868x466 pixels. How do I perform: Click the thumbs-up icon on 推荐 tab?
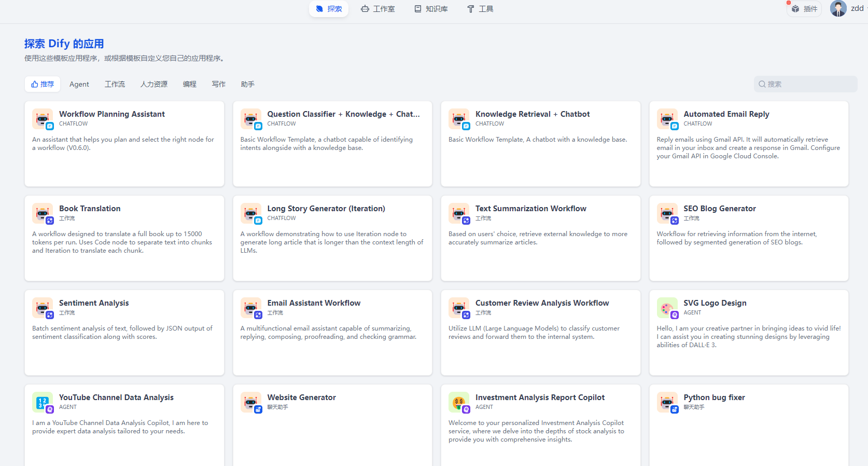point(35,84)
